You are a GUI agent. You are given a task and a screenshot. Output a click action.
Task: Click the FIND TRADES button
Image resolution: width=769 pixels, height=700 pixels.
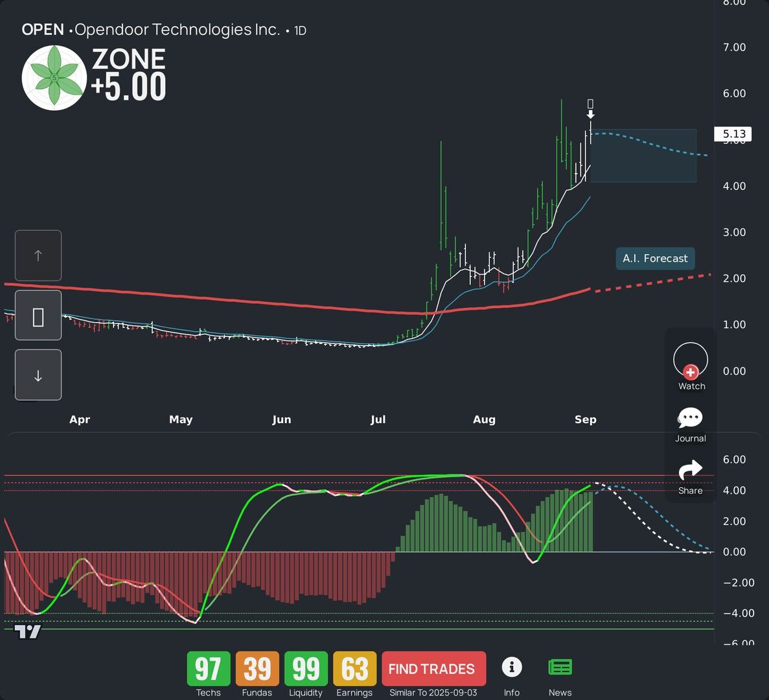(x=433, y=668)
